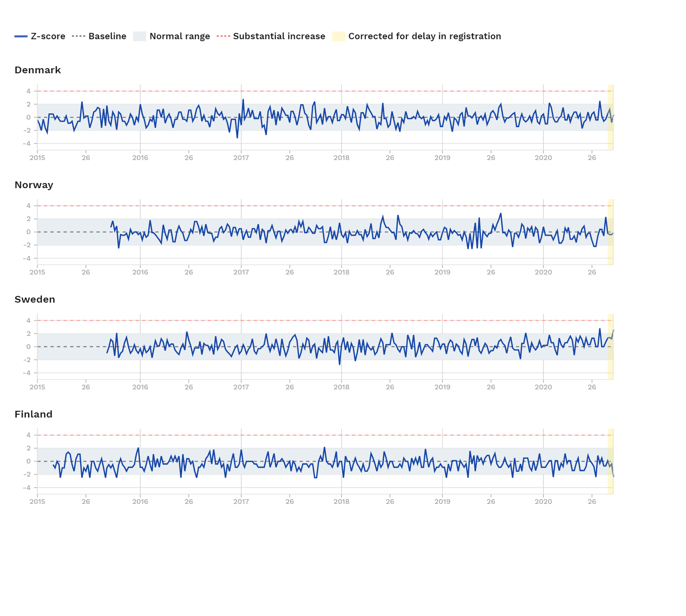Image resolution: width=686 pixels, height=616 pixels.
Task: Click 2017 on the Denmark chart x-axis
Action: [241, 158]
